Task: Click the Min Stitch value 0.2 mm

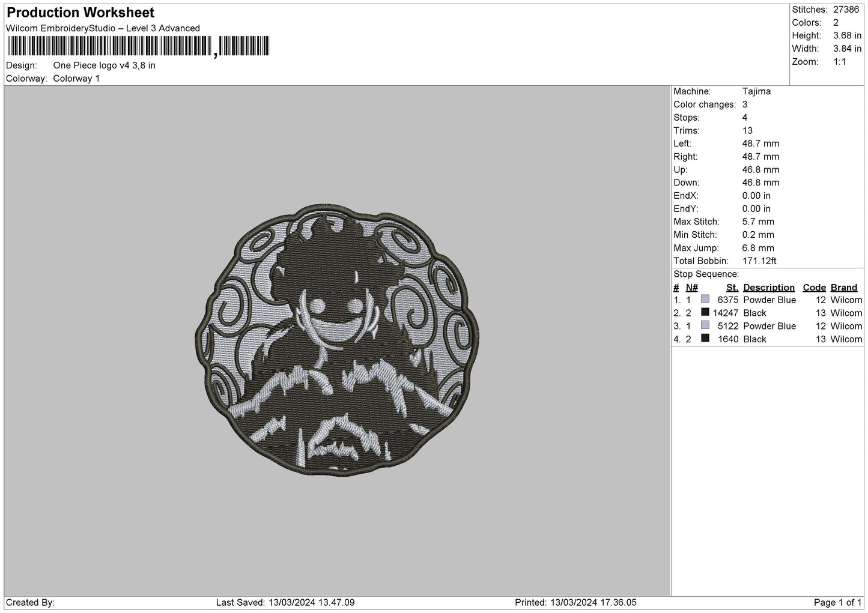Action: pos(758,235)
